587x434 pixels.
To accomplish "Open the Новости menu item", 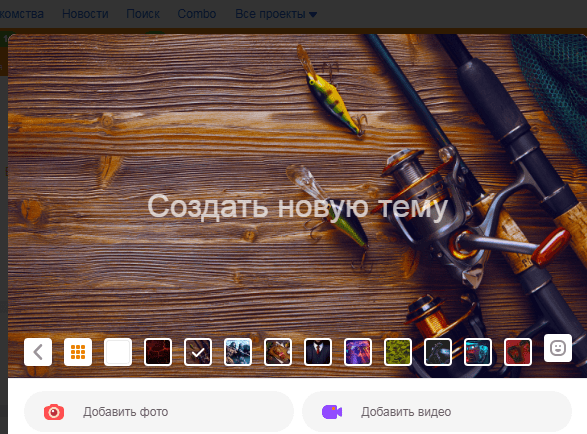I will point(85,14).
